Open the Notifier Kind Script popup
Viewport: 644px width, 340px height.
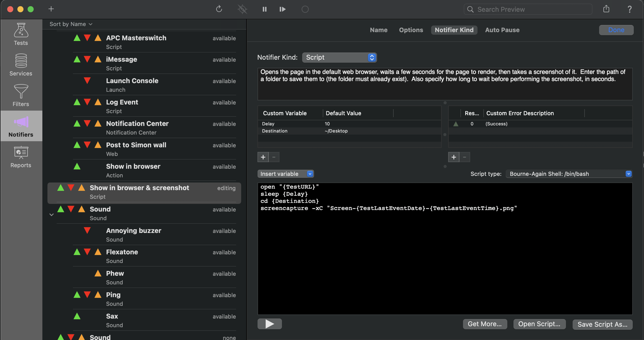coord(339,57)
